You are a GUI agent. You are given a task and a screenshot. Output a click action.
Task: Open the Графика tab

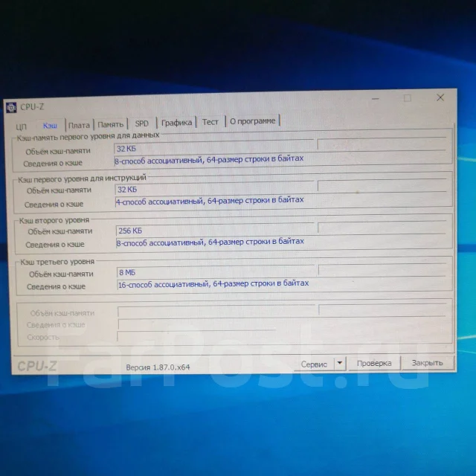click(x=176, y=123)
